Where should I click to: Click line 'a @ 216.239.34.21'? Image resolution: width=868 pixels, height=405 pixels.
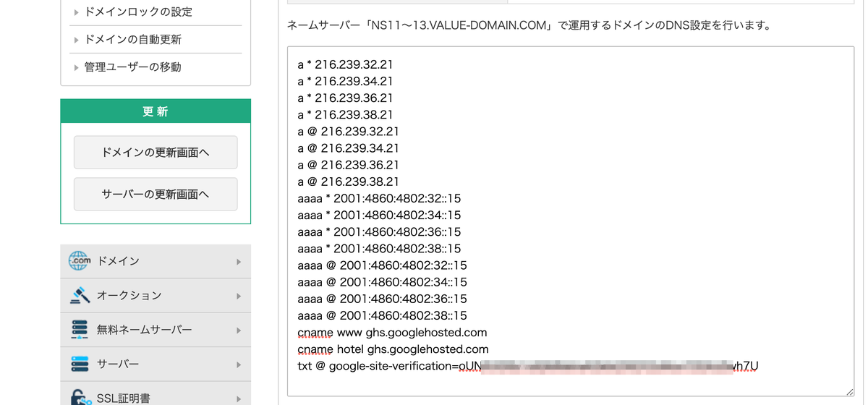coord(348,148)
